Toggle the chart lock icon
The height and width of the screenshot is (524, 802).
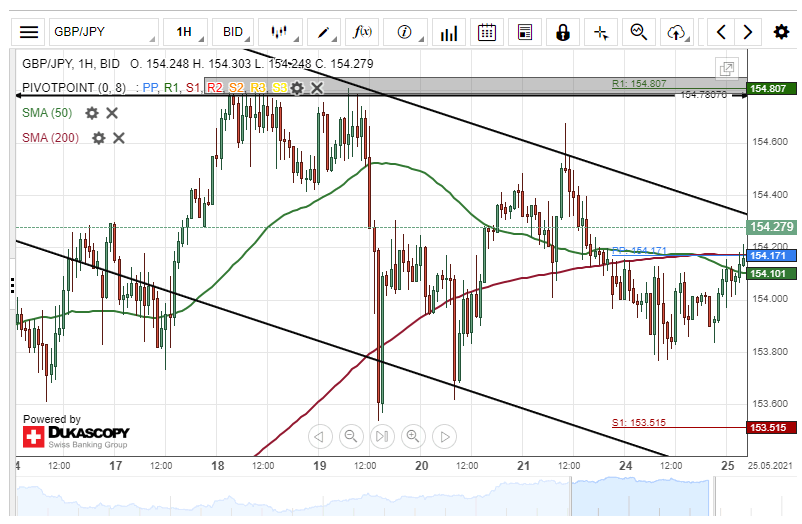[x=563, y=32]
